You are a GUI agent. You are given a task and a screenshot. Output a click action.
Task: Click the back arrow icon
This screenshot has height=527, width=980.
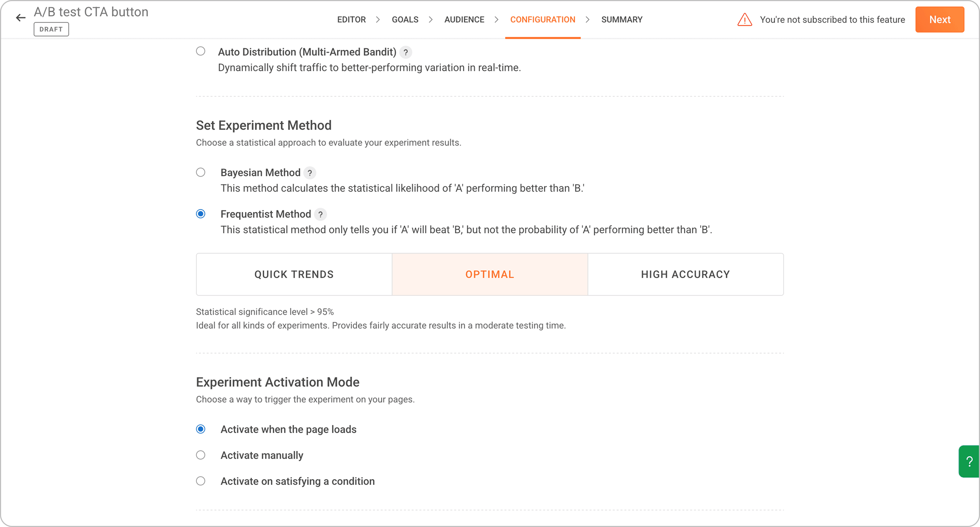pos(20,18)
